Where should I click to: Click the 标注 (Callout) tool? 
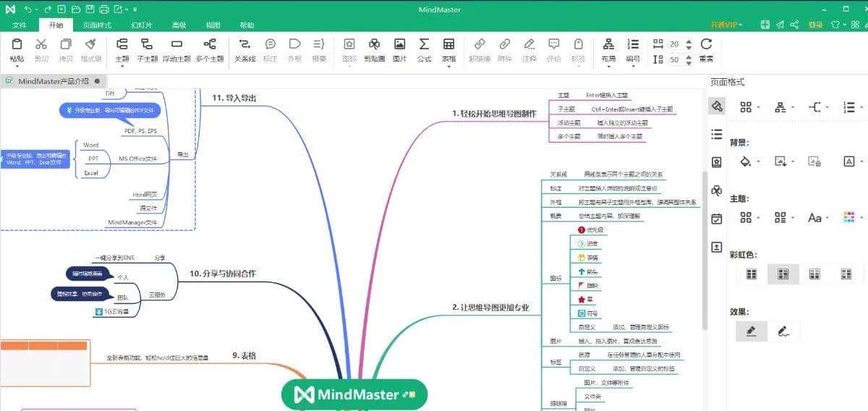(271, 50)
